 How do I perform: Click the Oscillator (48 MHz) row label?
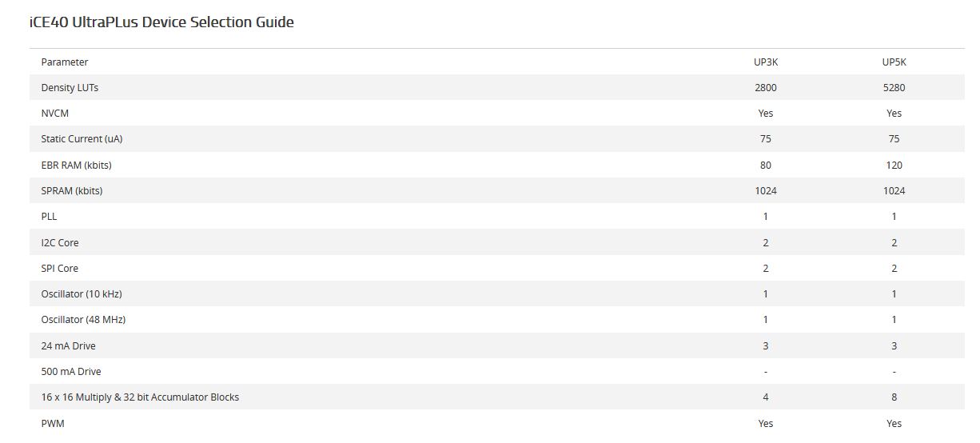[x=83, y=320]
